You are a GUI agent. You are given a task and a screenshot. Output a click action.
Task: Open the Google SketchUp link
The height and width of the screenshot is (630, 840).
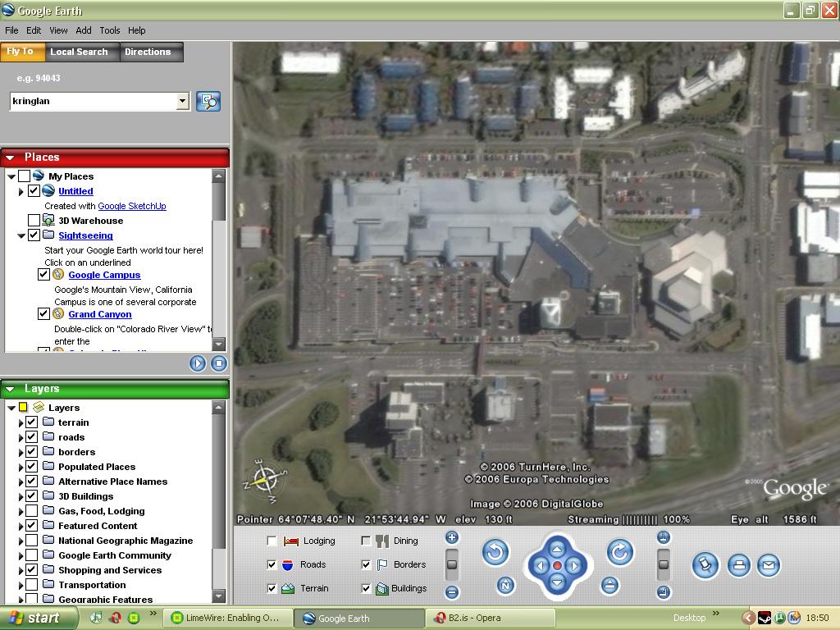pyautogui.click(x=132, y=206)
